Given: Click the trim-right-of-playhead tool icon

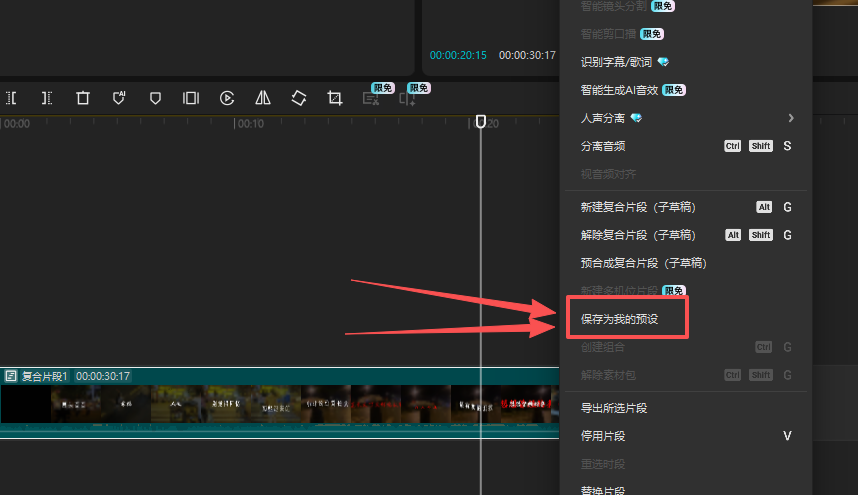Looking at the screenshot, I should pyautogui.click(x=47, y=98).
